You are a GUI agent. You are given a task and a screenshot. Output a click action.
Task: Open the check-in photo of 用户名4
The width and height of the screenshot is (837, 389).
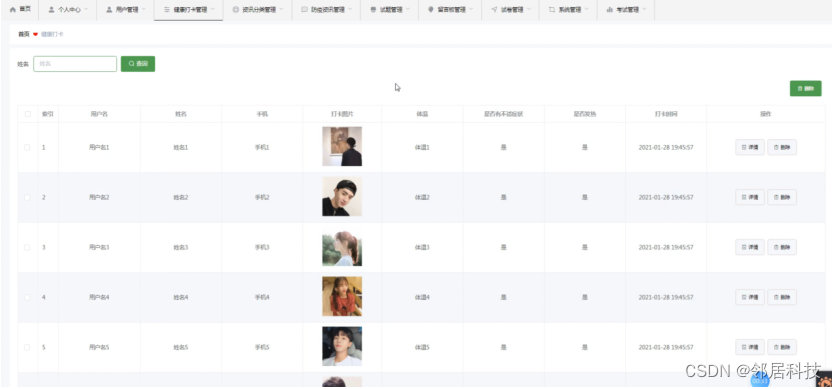click(x=342, y=296)
